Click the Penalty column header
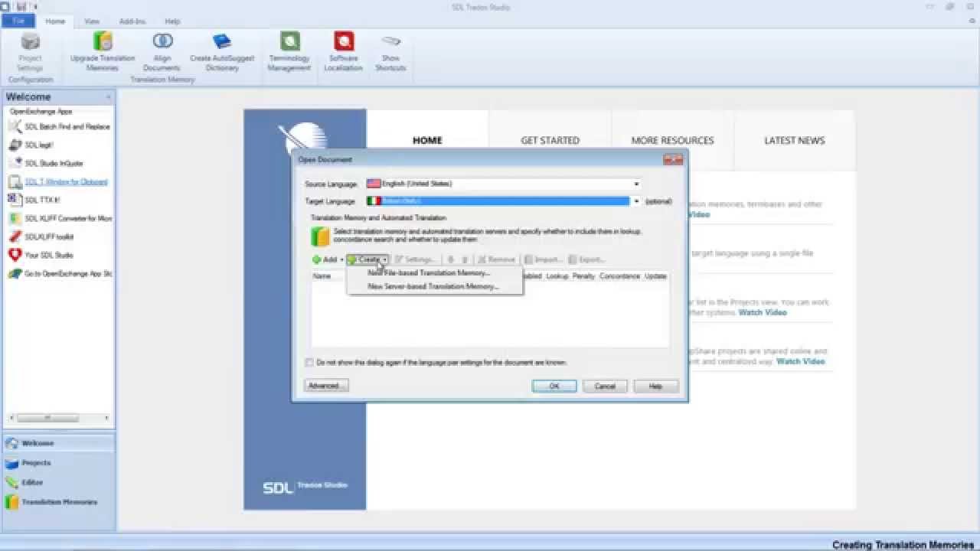This screenshot has height=551, width=980. 583,276
